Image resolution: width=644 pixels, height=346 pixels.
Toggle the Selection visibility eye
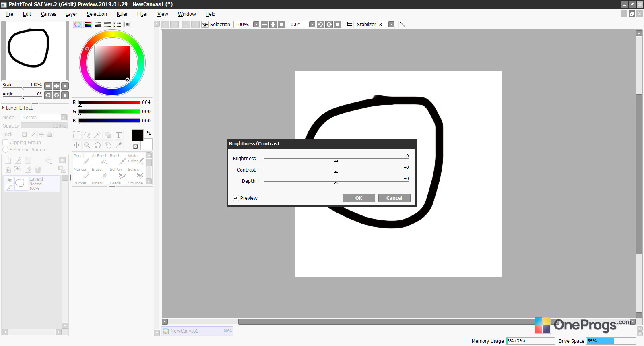pos(205,25)
